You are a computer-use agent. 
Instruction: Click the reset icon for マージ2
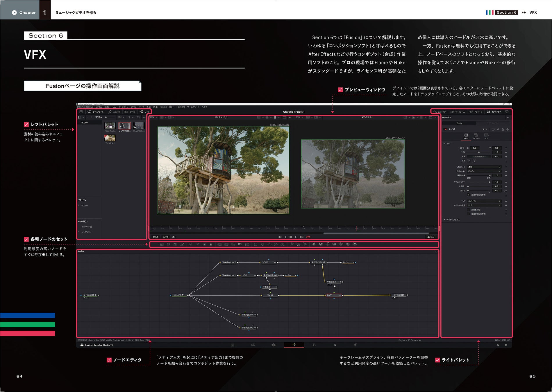508,129
